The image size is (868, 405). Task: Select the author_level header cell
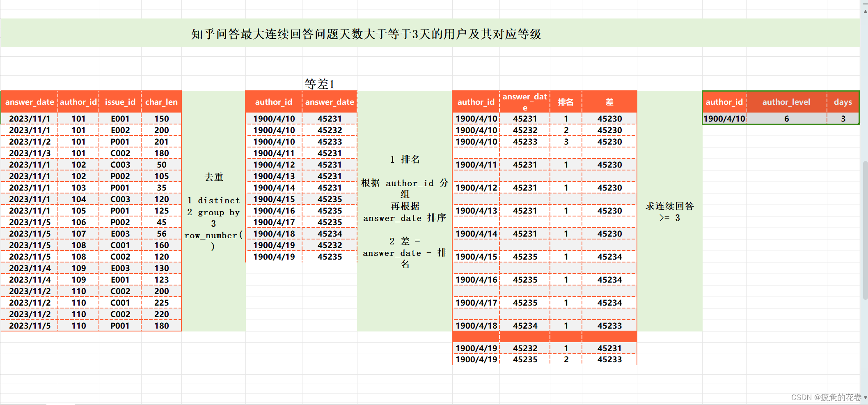coord(786,102)
